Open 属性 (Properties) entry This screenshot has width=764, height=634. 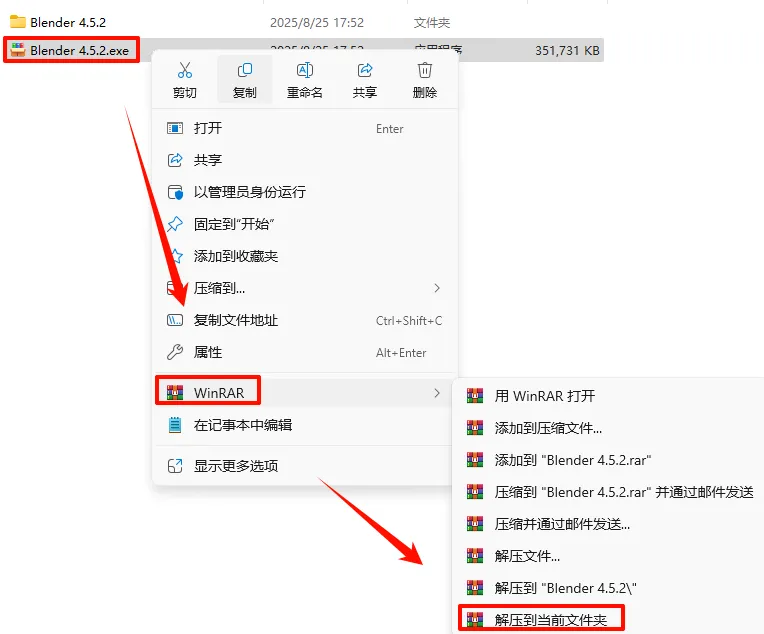coord(305,352)
